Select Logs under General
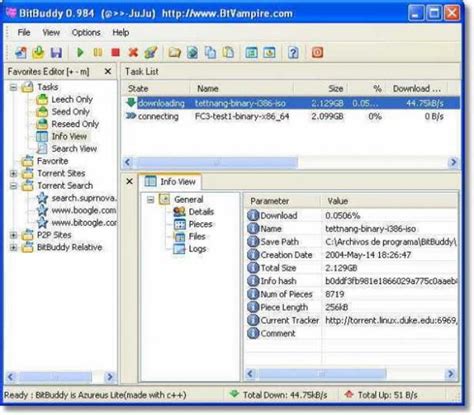The width and height of the screenshot is (474, 415). (x=197, y=249)
